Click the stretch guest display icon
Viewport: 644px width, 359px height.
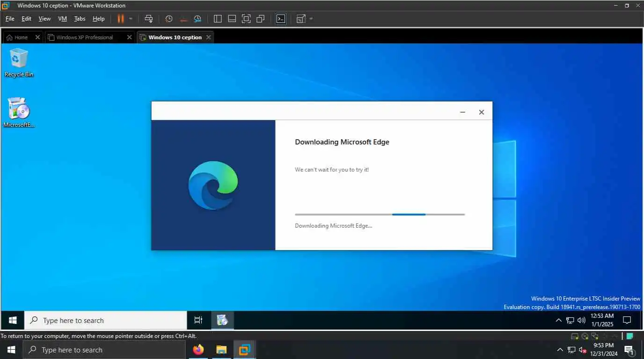[301, 19]
